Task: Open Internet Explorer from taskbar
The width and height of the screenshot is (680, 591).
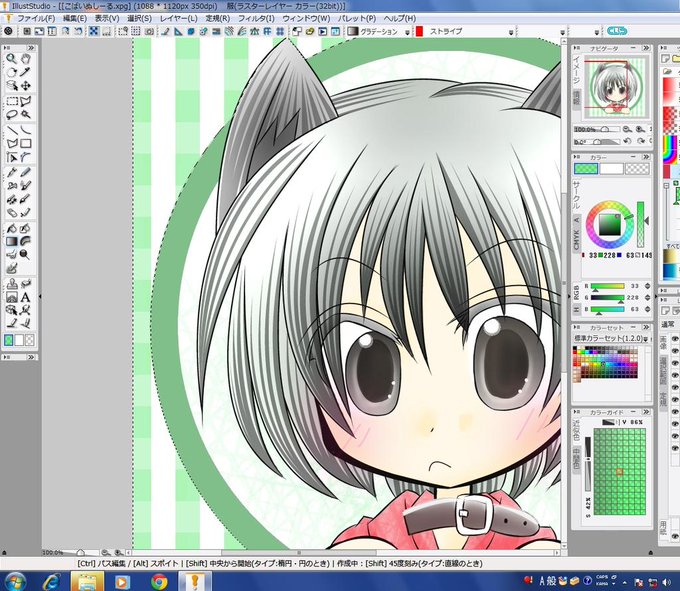Action: [52, 581]
